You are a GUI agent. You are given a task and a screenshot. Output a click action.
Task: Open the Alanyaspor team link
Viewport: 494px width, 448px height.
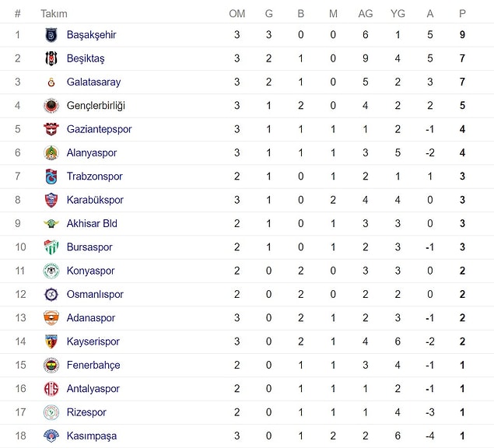pyautogui.click(x=92, y=152)
